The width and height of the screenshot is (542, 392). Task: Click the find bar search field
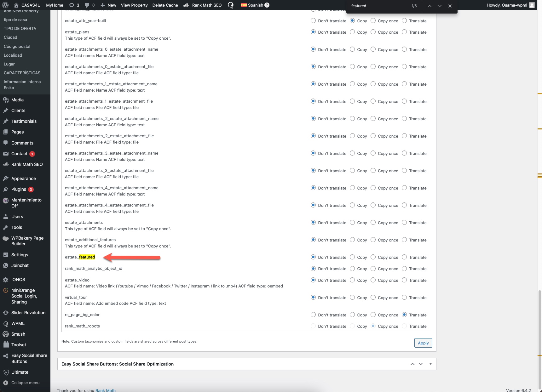[378, 6]
